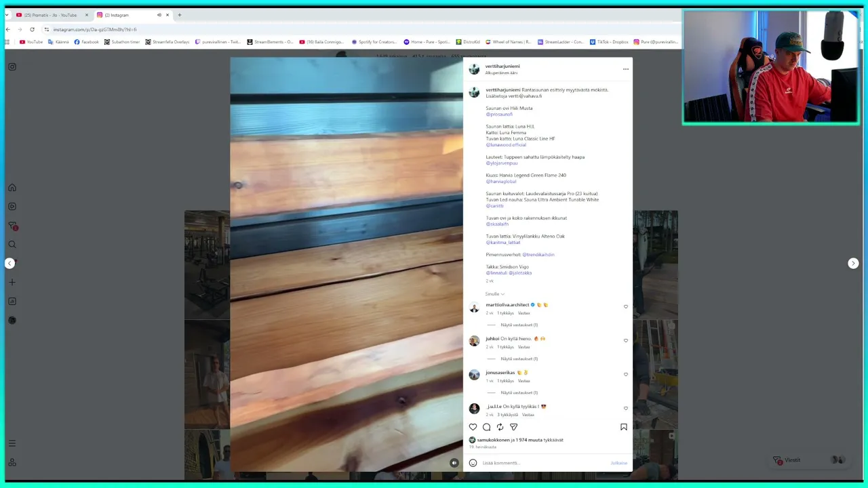Click the Instagram logo in the sidebar
The width and height of the screenshot is (868, 488).
point(12,66)
